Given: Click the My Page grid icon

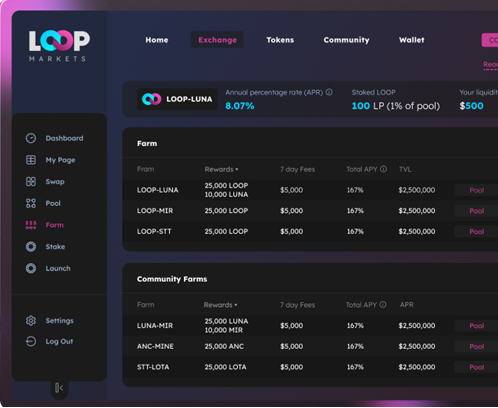Looking at the screenshot, I should [x=31, y=160].
